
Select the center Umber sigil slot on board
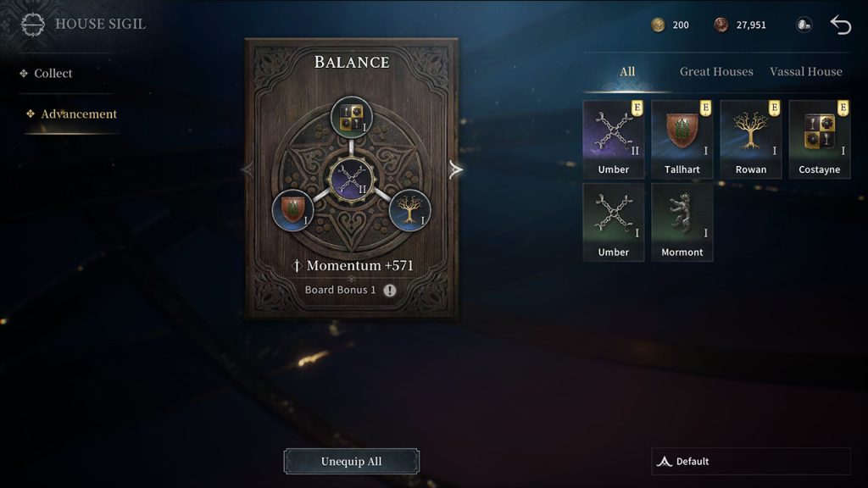(352, 180)
